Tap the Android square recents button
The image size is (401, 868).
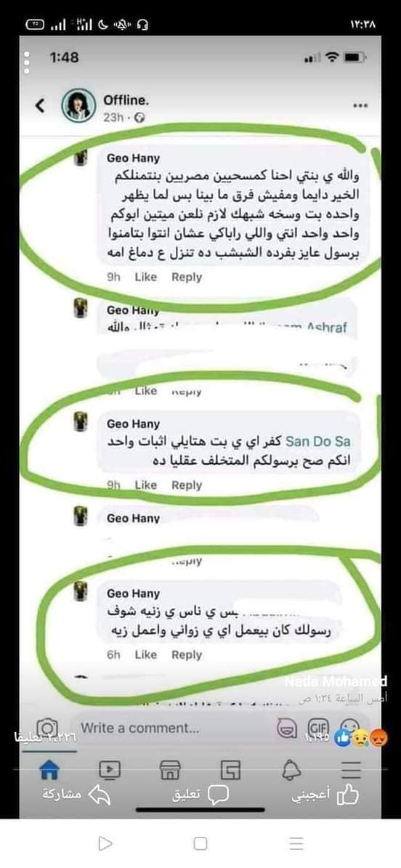[200, 843]
